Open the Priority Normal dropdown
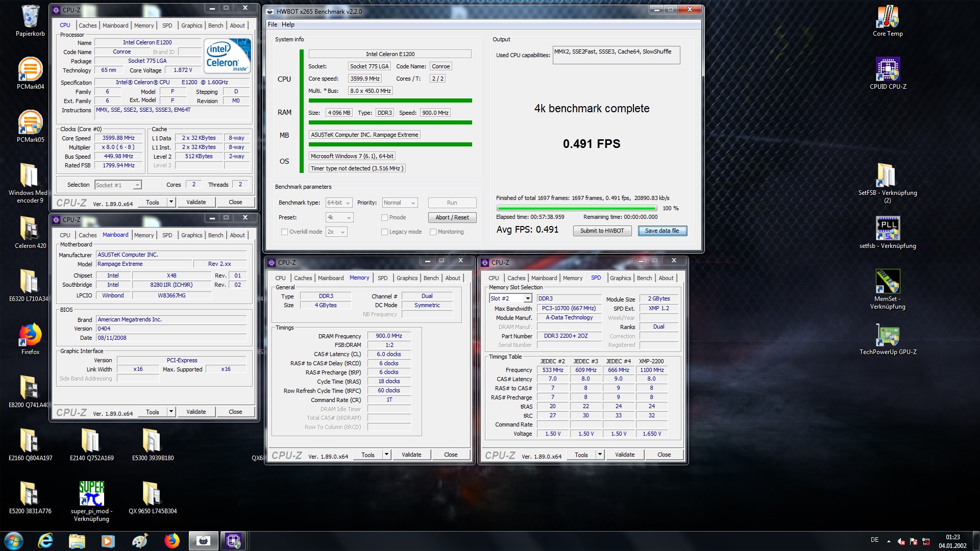Viewport: 980px width, 551px height. (x=400, y=203)
